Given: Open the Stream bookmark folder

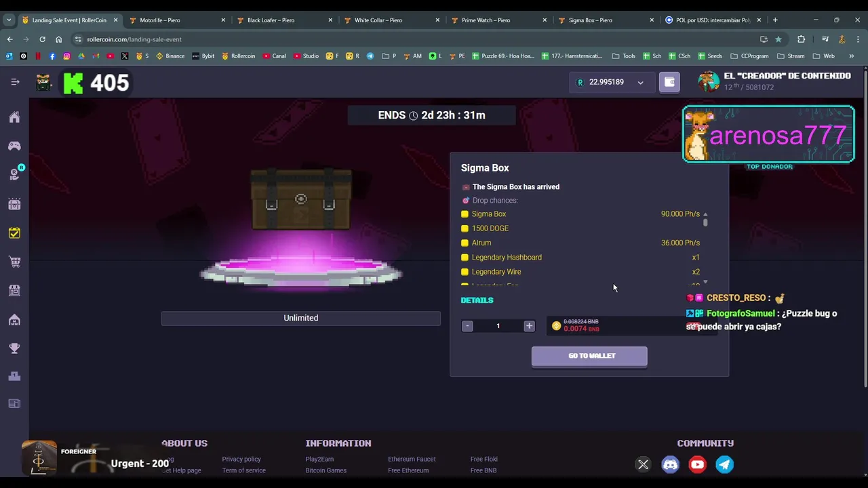Looking at the screenshot, I should coord(790,56).
